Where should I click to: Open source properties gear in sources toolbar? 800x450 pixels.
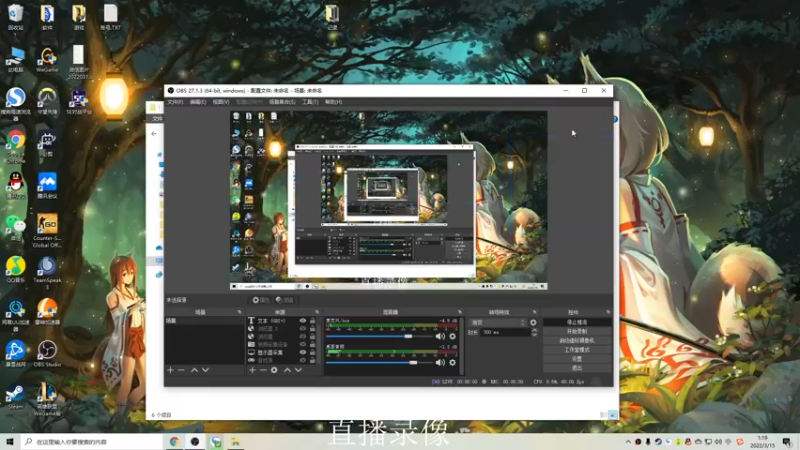(x=274, y=370)
